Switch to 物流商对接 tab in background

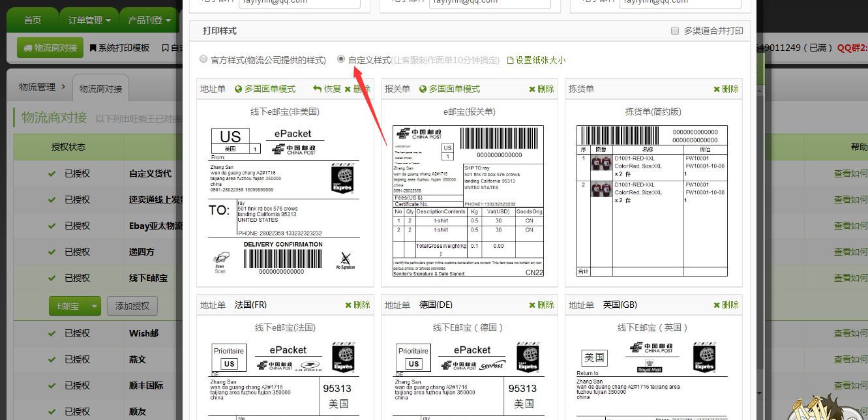(x=100, y=88)
